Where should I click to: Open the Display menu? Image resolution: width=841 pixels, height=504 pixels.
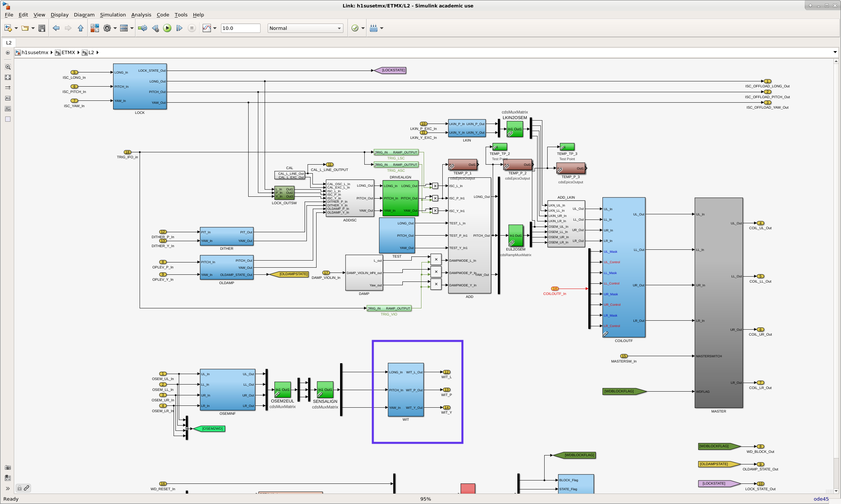(x=60, y=15)
